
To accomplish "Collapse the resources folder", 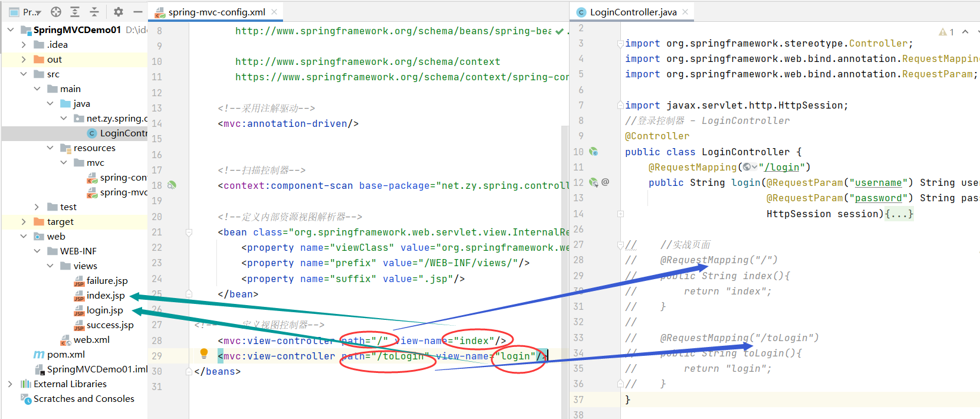I will click(50, 148).
